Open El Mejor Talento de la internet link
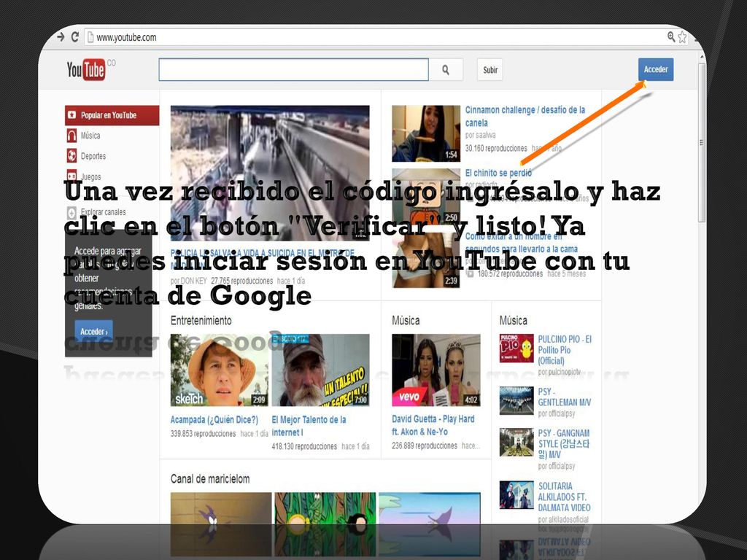The width and height of the screenshot is (747, 560). point(309,426)
